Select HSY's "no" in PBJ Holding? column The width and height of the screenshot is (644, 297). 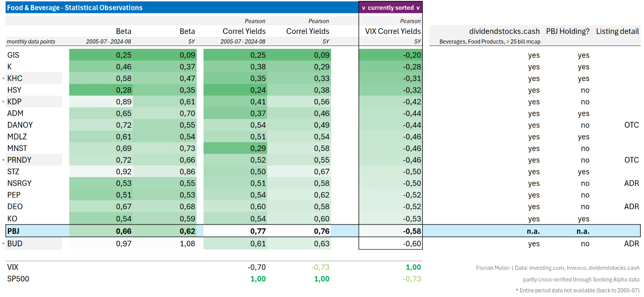(x=585, y=90)
